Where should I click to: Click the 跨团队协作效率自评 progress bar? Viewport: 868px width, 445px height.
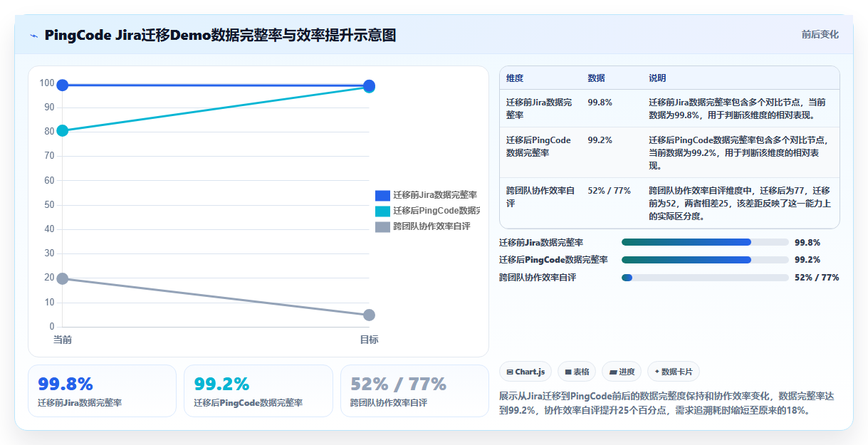point(705,278)
